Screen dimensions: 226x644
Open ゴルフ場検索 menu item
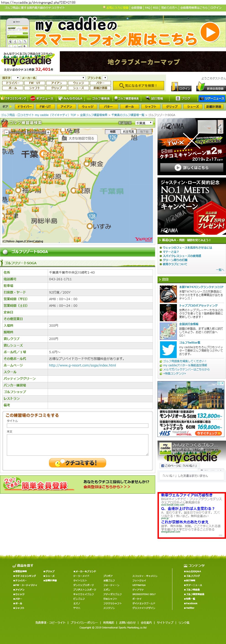[99, 98]
